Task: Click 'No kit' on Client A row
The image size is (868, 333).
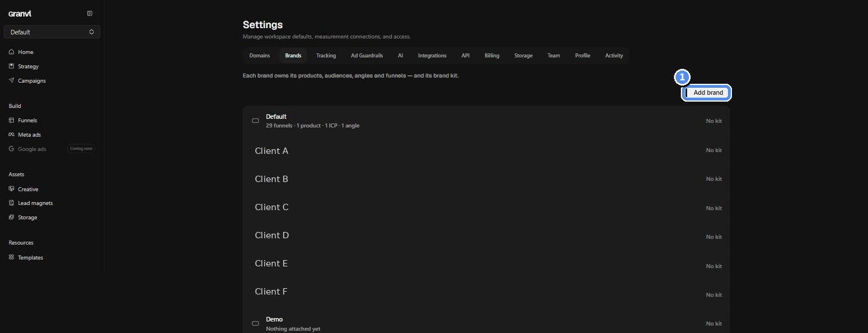Action: coord(714,150)
